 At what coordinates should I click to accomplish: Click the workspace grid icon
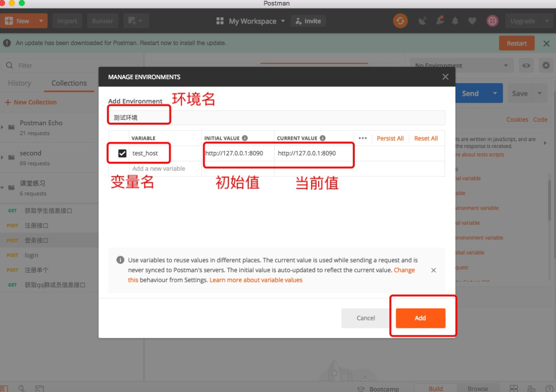(220, 21)
